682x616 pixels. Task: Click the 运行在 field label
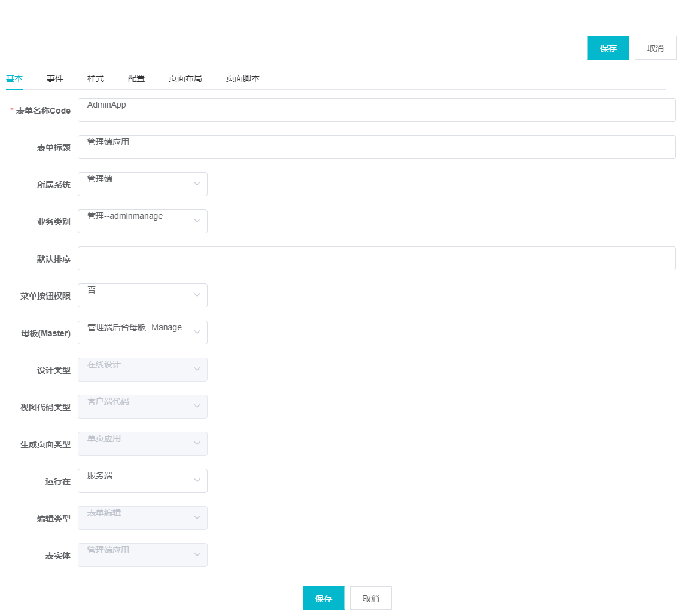click(58, 481)
